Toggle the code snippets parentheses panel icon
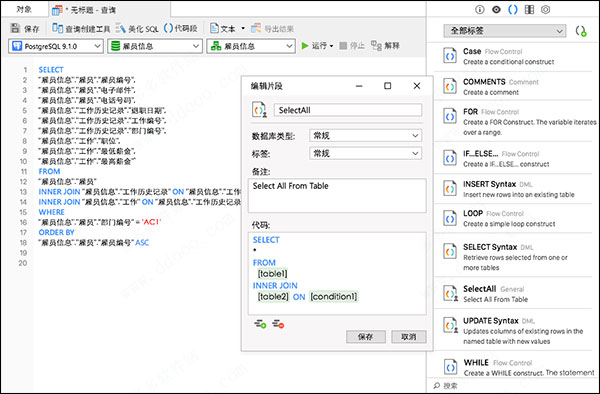 click(x=513, y=10)
